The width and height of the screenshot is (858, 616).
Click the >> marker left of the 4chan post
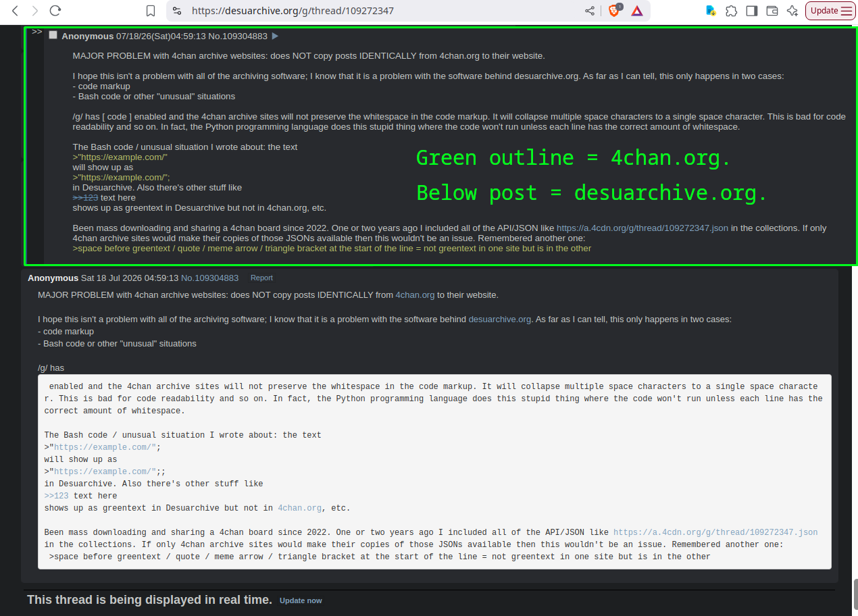click(x=36, y=32)
